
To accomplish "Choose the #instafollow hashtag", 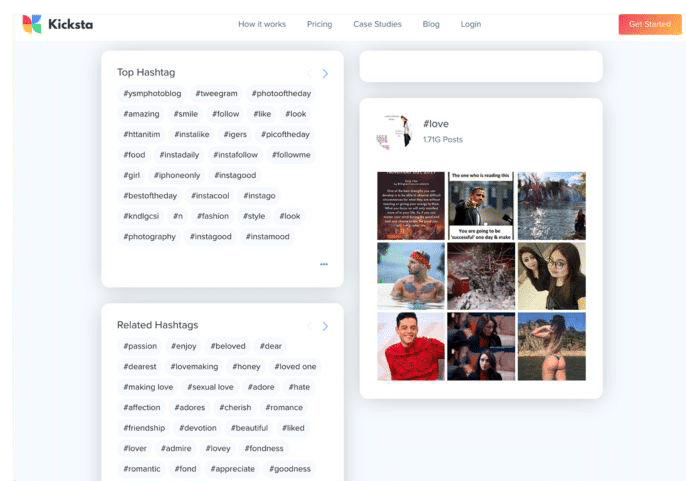I will (x=235, y=155).
